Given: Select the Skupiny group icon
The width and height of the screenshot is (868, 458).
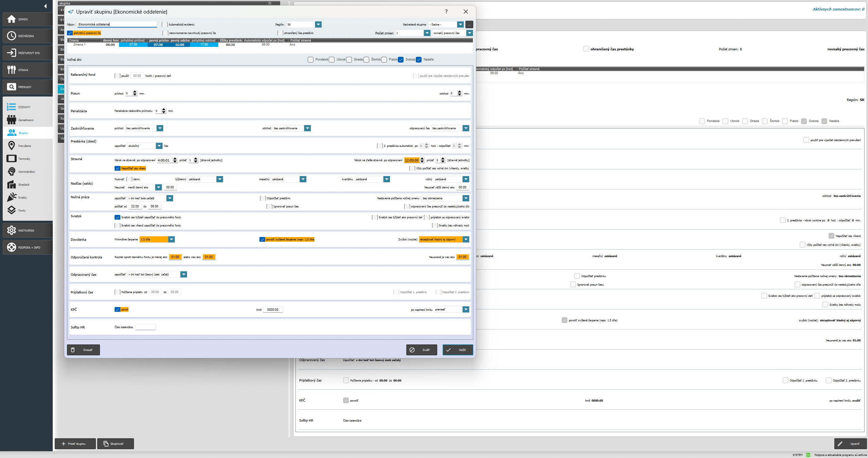Looking at the screenshot, I should [11, 133].
